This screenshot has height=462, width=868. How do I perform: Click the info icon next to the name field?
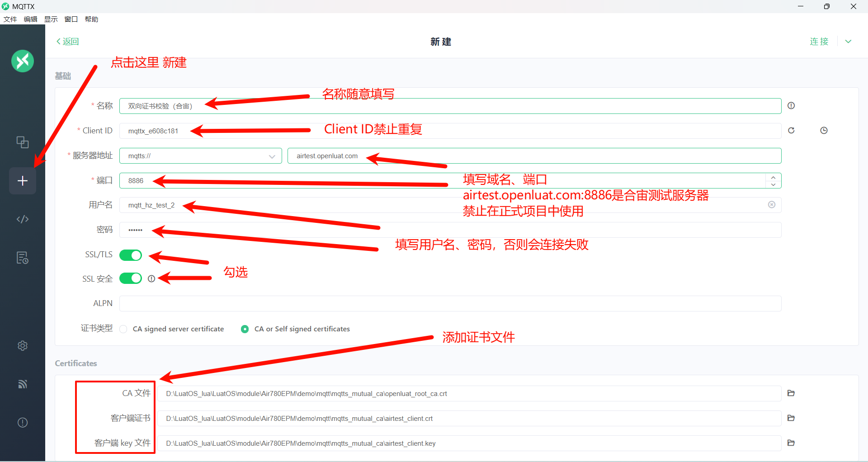coord(791,106)
